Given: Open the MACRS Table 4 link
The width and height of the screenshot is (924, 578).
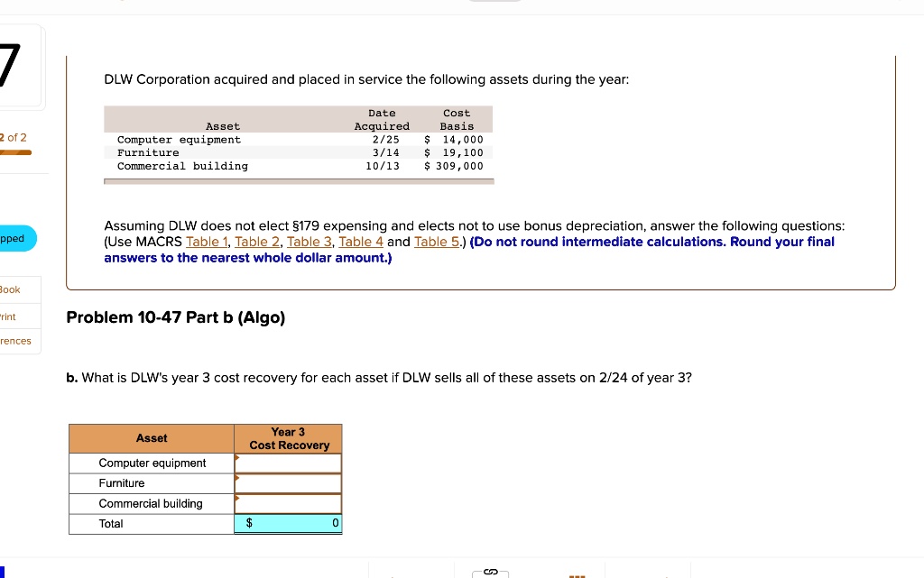Looking at the screenshot, I should point(361,242).
